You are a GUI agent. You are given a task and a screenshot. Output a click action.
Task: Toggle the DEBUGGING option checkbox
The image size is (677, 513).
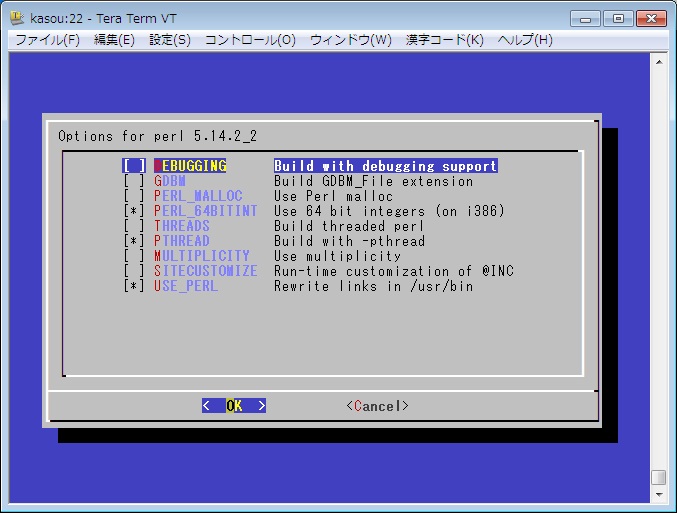coord(134,166)
